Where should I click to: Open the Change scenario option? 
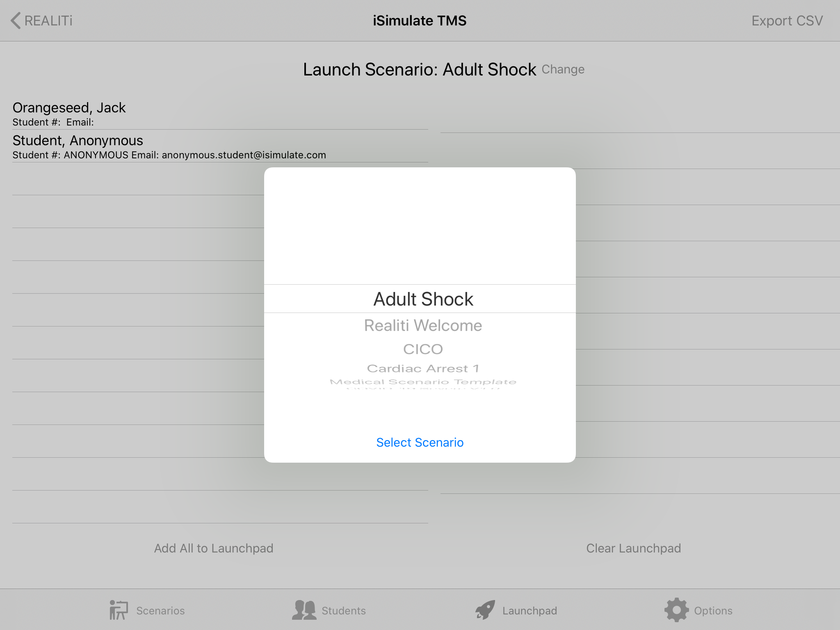point(563,69)
